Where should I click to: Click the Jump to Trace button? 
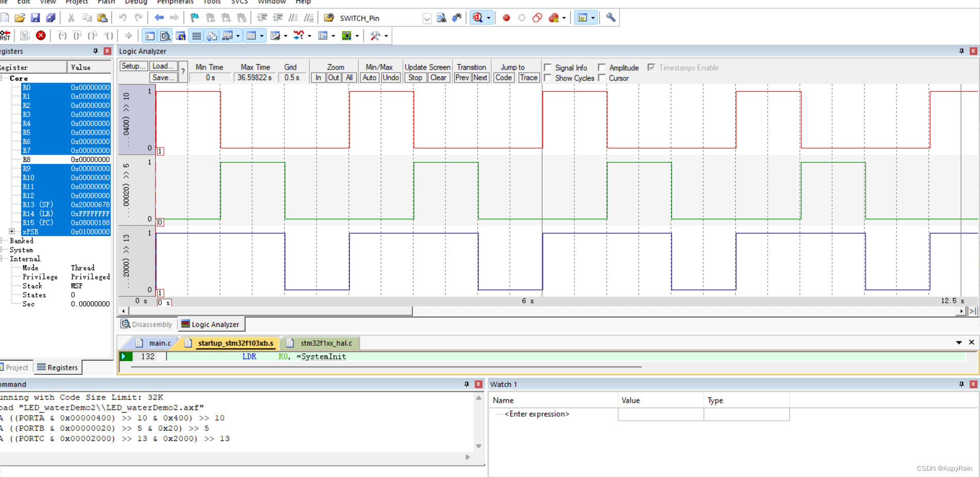click(x=528, y=77)
